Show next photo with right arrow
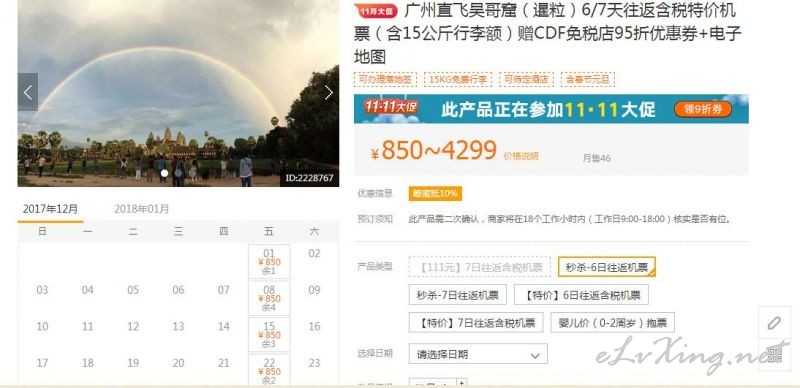The width and height of the screenshot is (800, 388). pos(329,92)
